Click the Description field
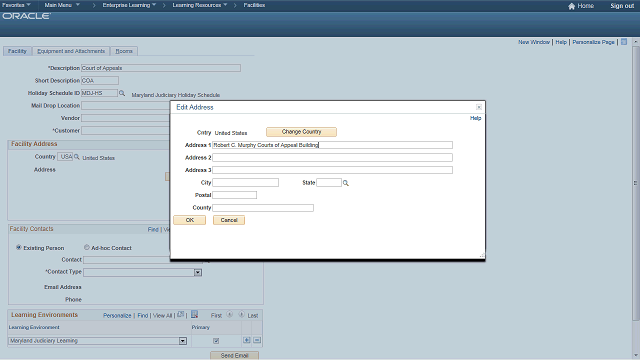The height and width of the screenshot is (360, 640). click(161, 68)
